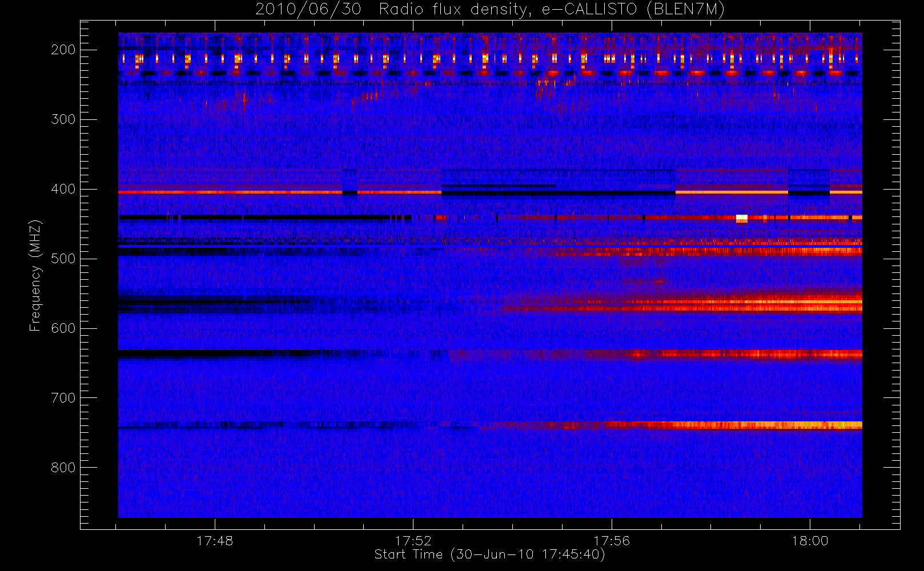Select the 17:52 time tick label

[x=413, y=541]
